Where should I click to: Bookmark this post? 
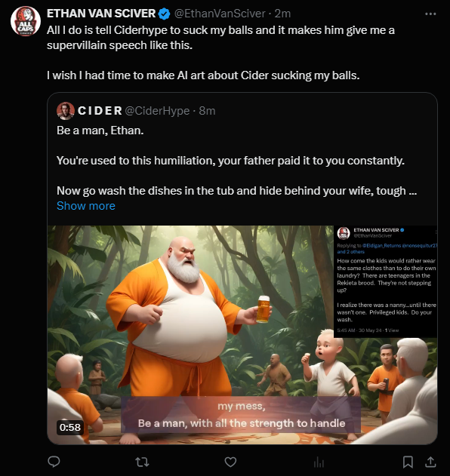[408, 462]
